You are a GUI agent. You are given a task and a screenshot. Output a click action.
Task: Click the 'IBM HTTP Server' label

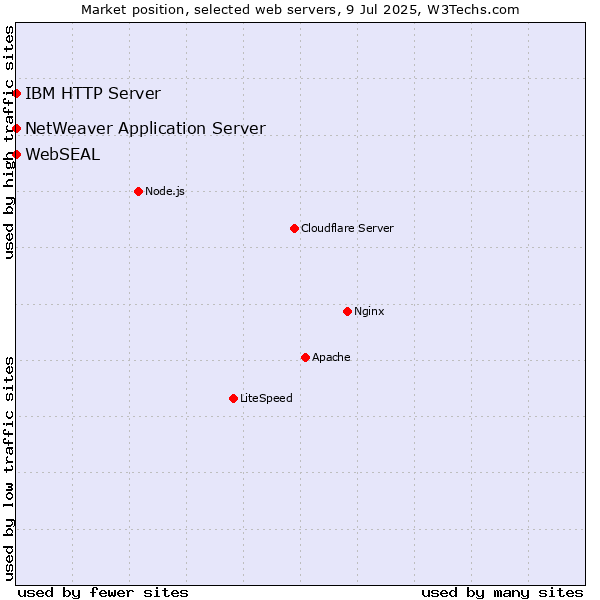93,93
